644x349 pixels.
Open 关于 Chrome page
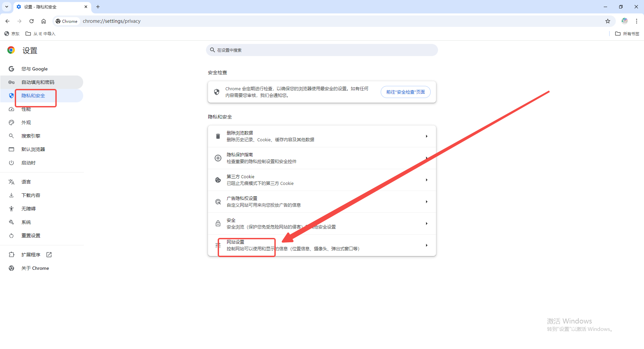(x=42, y=268)
